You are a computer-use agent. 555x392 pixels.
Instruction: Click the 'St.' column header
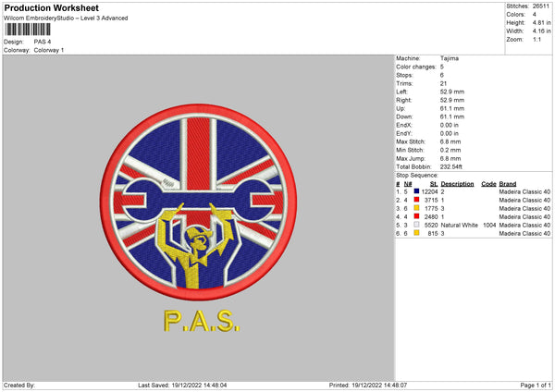(x=434, y=184)
